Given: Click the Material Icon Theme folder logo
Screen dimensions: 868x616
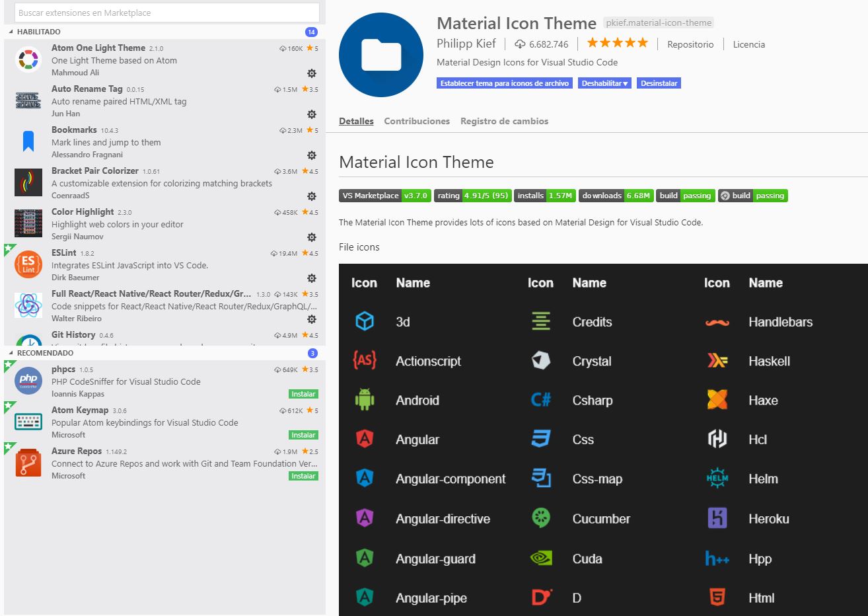Looking at the screenshot, I should tap(381, 54).
